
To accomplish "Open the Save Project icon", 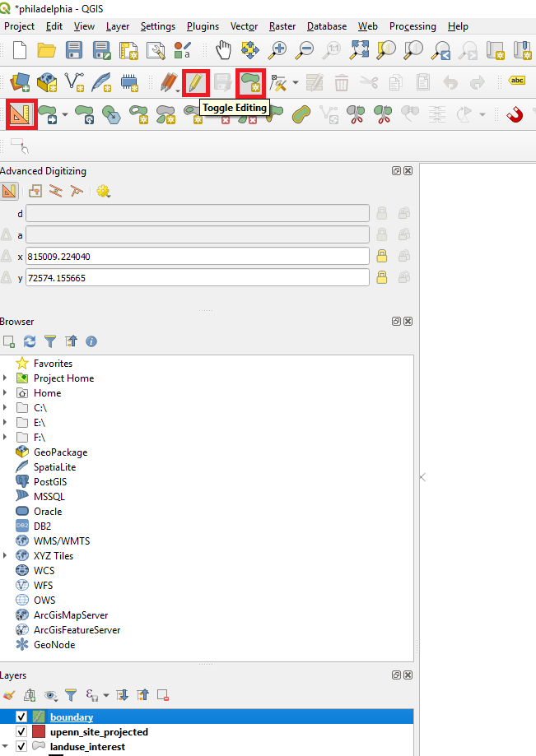I will pyautogui.click(x=74, y=50).
